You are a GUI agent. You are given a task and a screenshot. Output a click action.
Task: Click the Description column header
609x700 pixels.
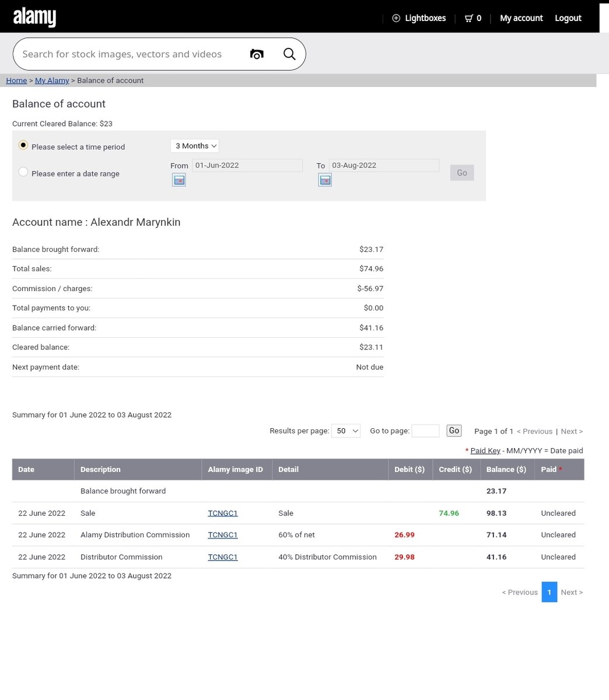pyautogui.click(x=138, y=470)
